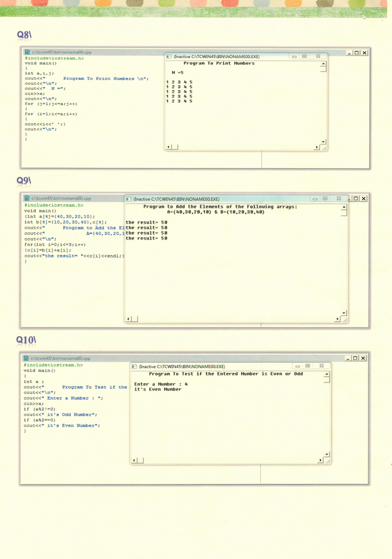Screen dimensions: 392x559
Task: Click 'int b[4]={10,20,30,40},c[4];' line in Q9
Action: coord(65,222)
